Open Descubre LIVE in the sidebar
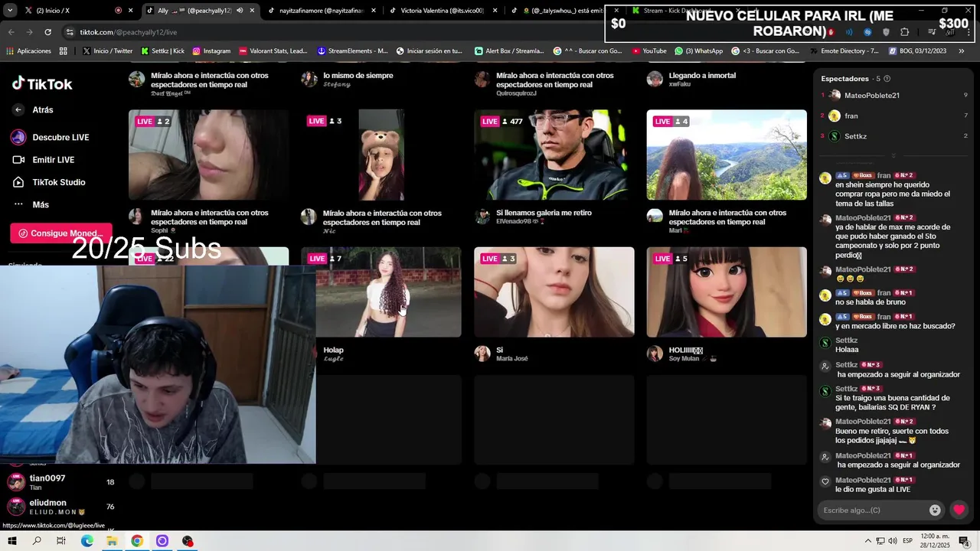Image resolution: width=980 pixels, height=551 pixels. coord(51,137)
